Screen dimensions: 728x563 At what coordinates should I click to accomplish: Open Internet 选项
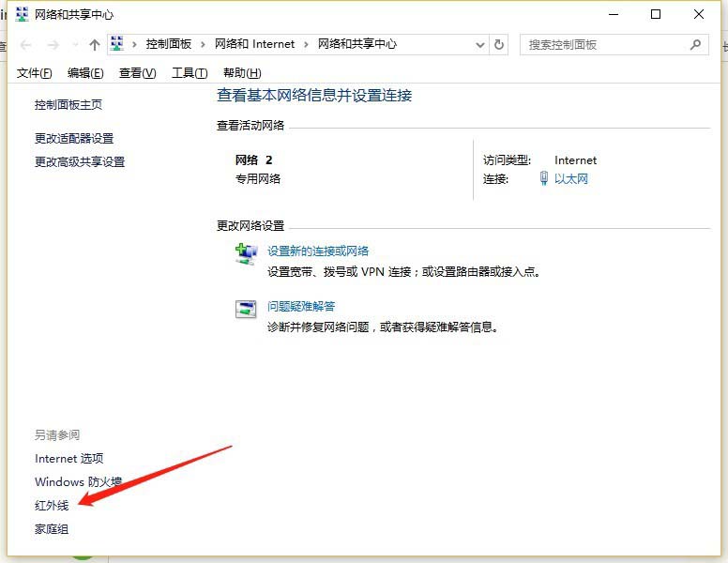[x=69, y=459]
